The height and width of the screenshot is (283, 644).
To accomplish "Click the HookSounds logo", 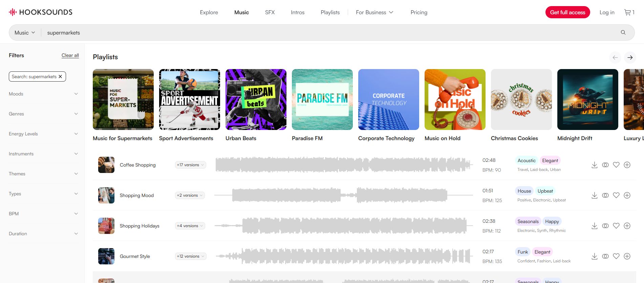I will click(x=41, y=12).
